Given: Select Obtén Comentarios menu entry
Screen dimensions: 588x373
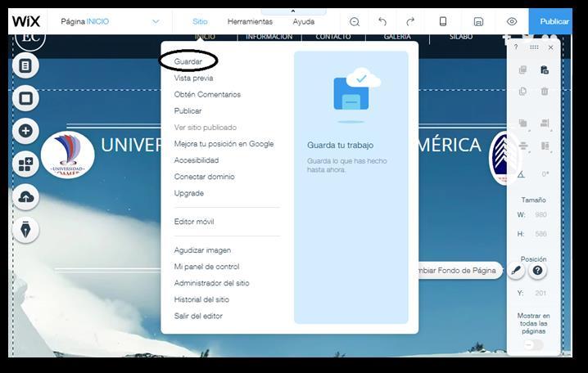Looking at the screenshot, I should click(x=207, y=94).
